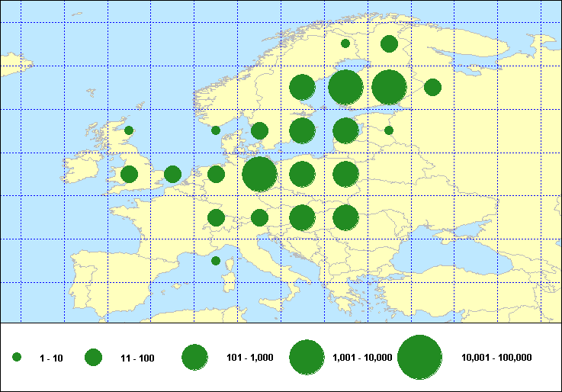Select the "1,001 - 10,000" legend text
Viewport: 562px width, 392px height.
click(362, 357)
